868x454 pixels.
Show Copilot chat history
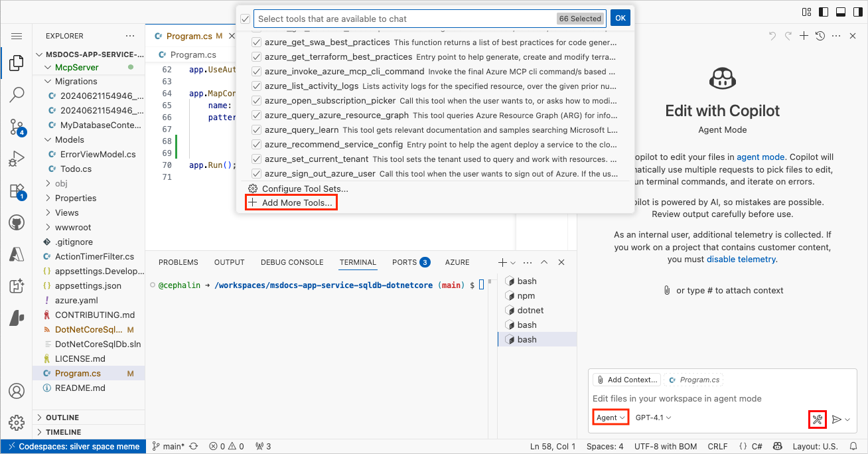pyautogui.click(x=819, y=36)
